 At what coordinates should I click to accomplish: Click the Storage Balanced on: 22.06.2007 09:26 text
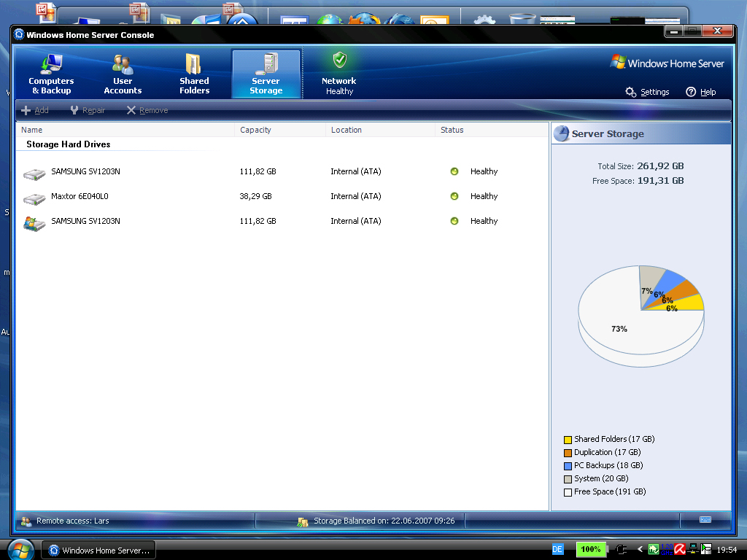pyautogui.click(x=384, y=521)
